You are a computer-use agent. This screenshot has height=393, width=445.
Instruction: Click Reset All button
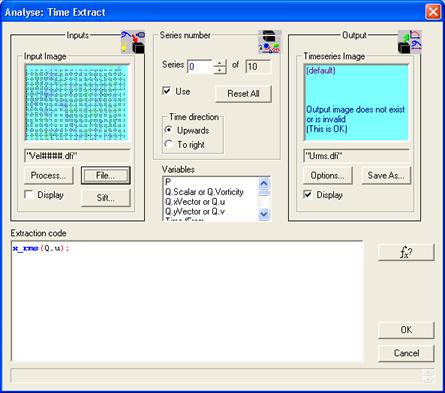(x=243, y=94)
